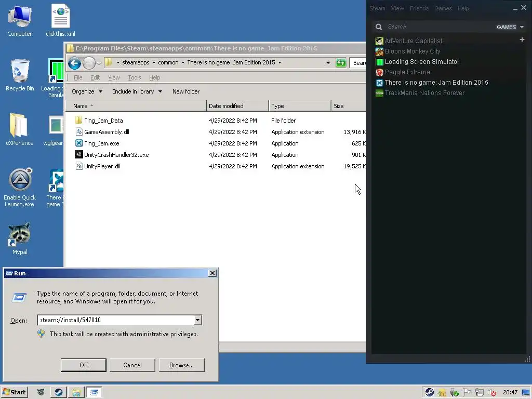Open recent locations dropdown beside forward button

99,63
